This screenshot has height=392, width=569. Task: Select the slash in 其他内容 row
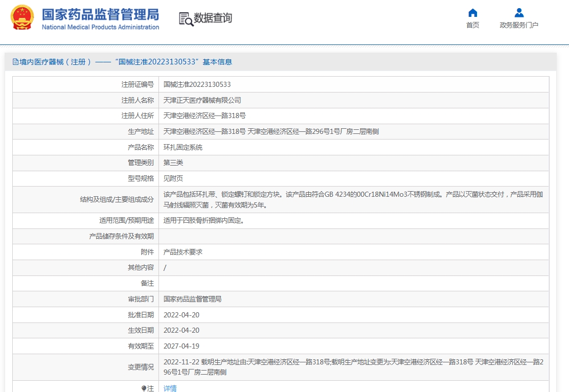coord(165,268)
